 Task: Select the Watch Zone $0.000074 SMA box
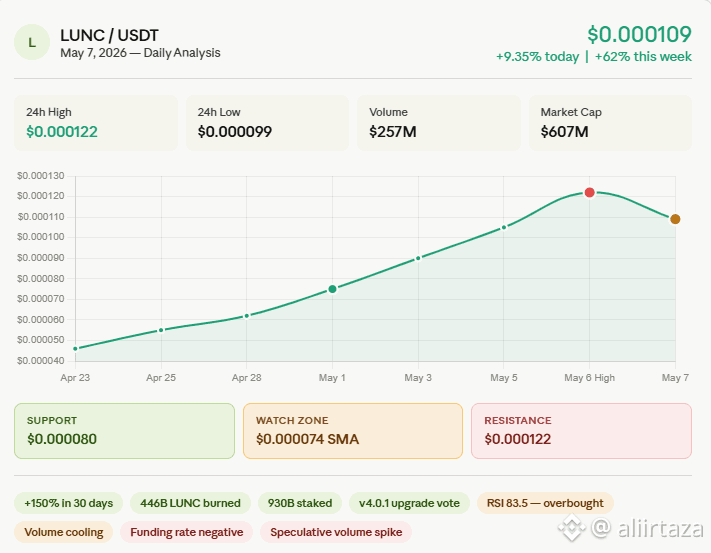(353, 431)
